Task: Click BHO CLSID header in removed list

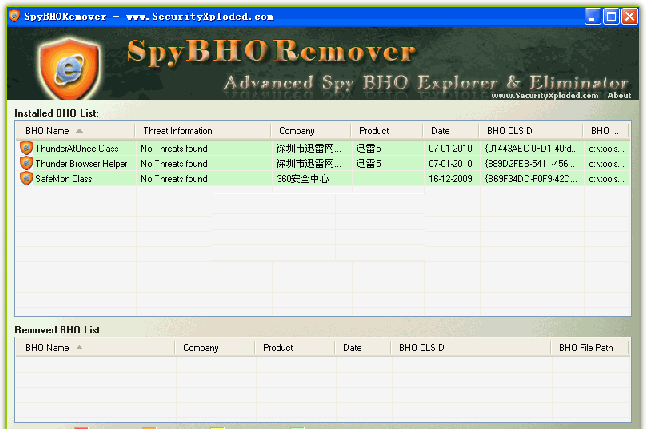Action: pos(421,348)
